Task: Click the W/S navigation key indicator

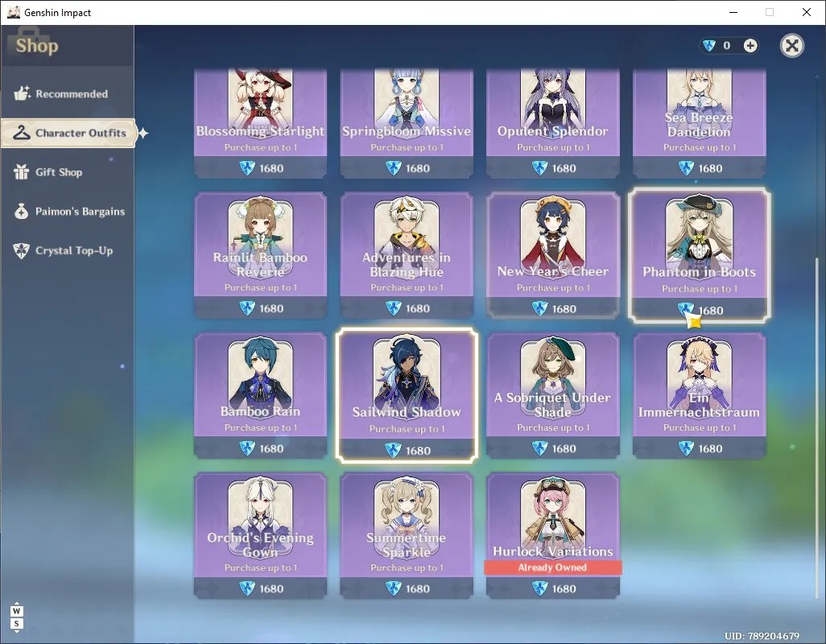Action: (16, 617)
